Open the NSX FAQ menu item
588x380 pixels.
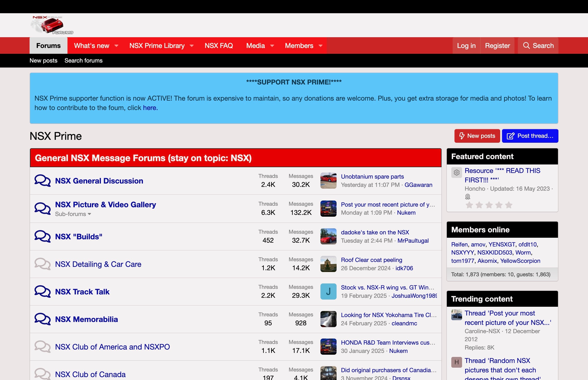(219, 46)
